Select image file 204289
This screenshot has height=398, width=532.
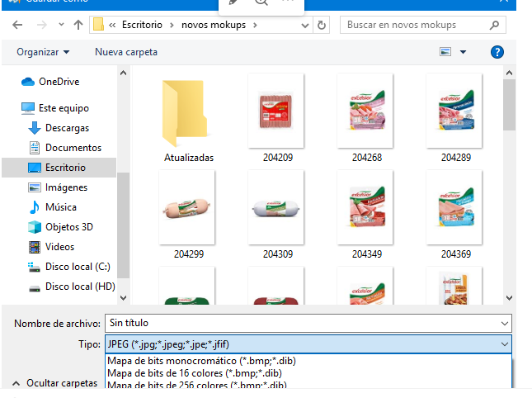pyautogui.click(x=455, y=119)
